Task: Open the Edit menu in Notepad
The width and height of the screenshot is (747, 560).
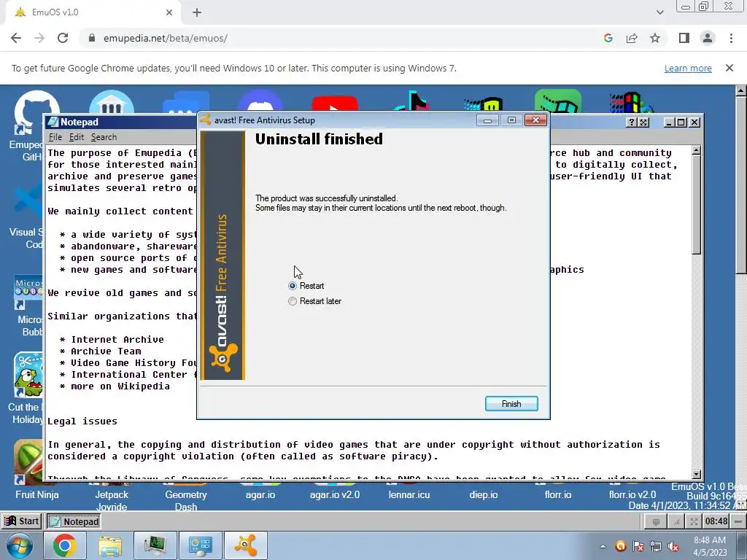Action: (76, 137)
